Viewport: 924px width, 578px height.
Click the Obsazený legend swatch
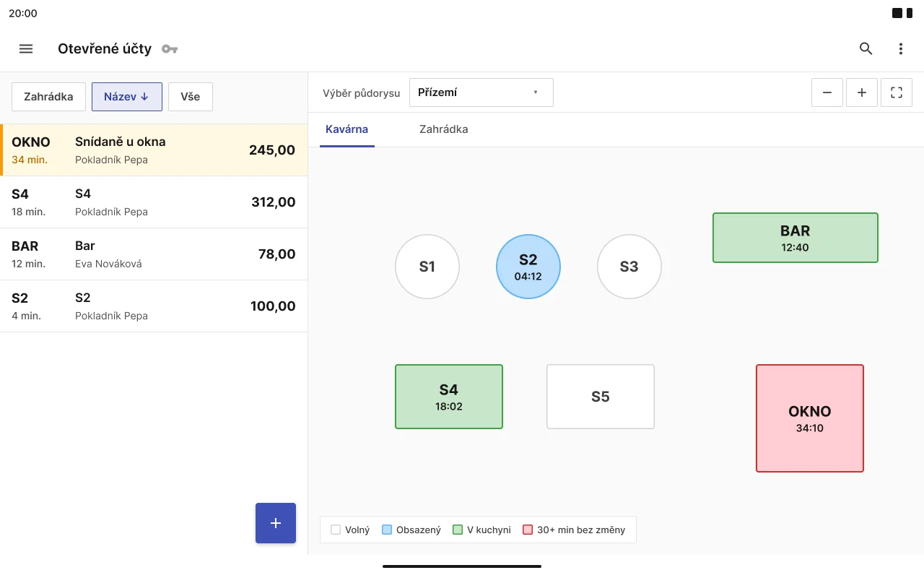coord(387,530)
